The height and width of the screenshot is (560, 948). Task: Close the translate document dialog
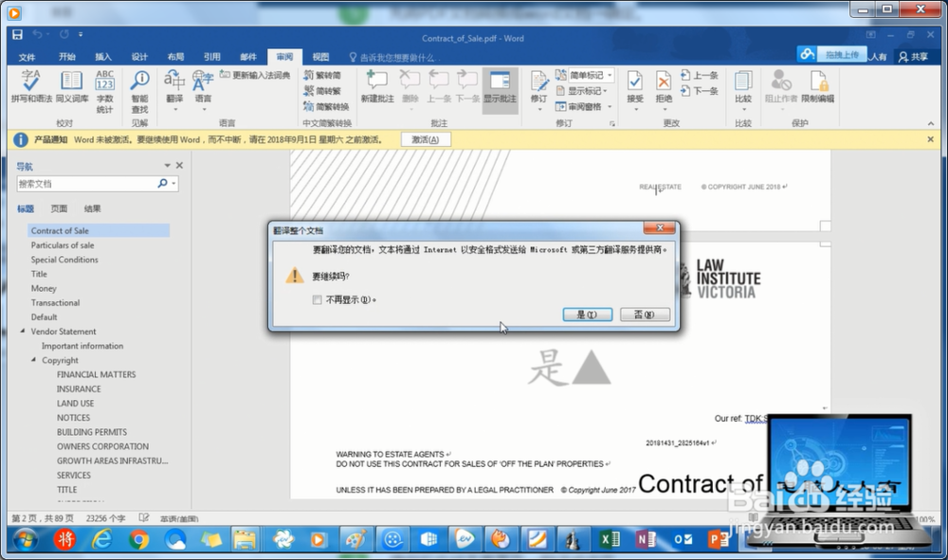point(659,227)
